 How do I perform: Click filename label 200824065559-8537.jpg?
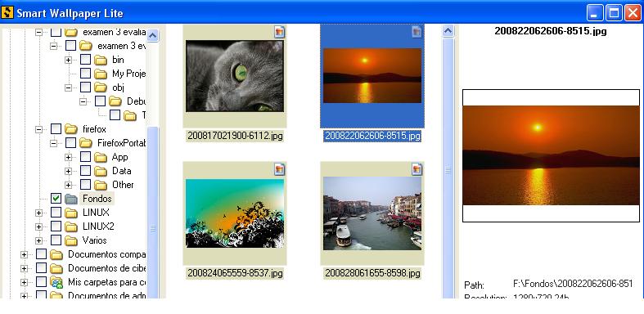[235, 273]
